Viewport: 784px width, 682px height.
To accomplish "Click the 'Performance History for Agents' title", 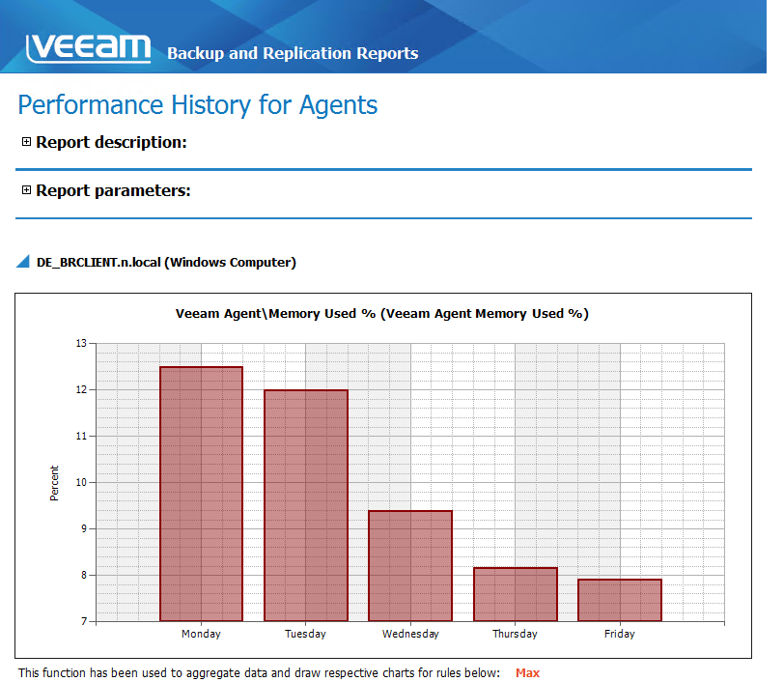I will click(198, 105).
